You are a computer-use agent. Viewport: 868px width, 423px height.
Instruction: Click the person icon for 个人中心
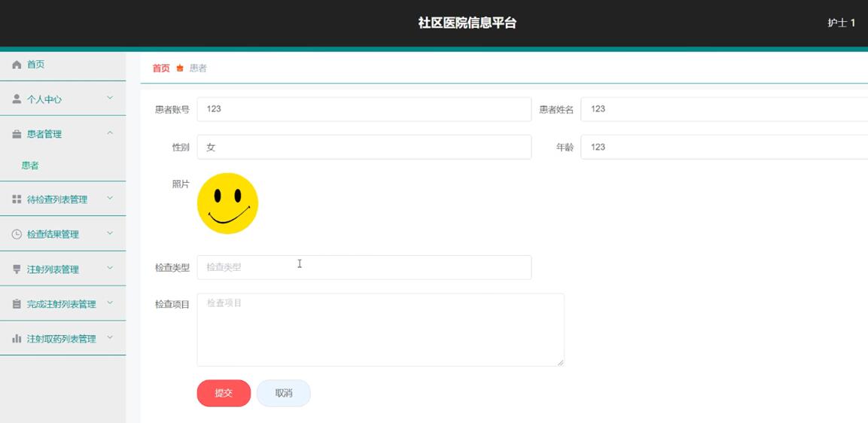[17, 99]
